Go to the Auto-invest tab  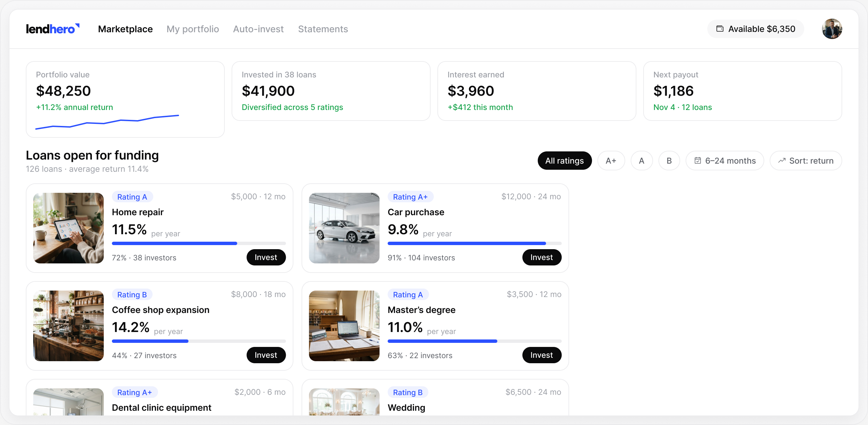pos(258,29)
